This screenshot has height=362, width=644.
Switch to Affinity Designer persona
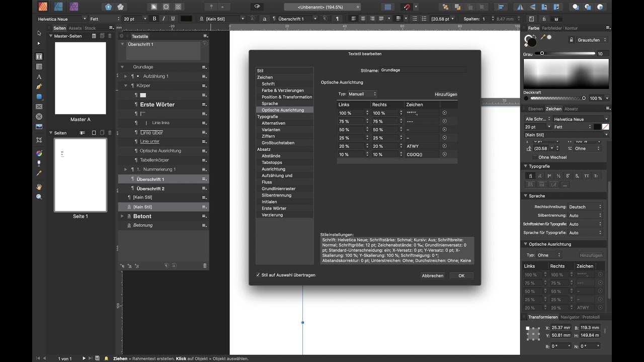pos(58,7)
